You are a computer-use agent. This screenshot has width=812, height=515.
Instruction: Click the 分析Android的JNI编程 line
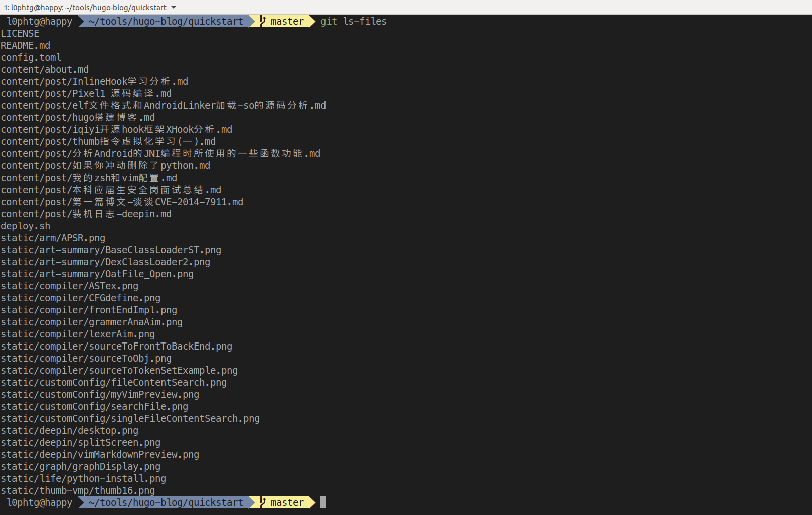(x=160, y=153)
